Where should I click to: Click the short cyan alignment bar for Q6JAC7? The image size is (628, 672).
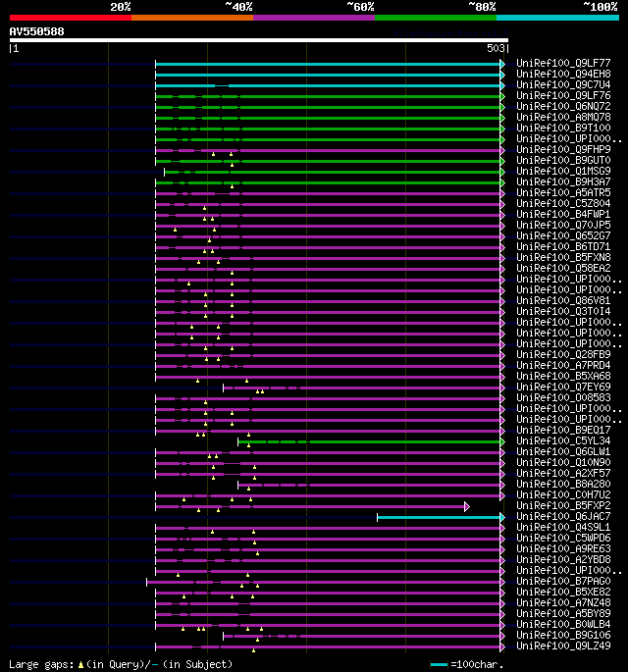point(439,517)
